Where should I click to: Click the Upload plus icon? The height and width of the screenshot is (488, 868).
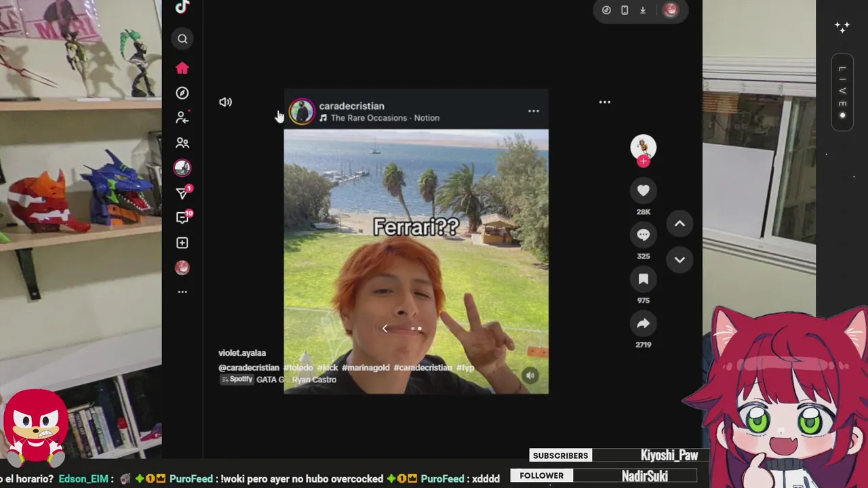point(182,243)
